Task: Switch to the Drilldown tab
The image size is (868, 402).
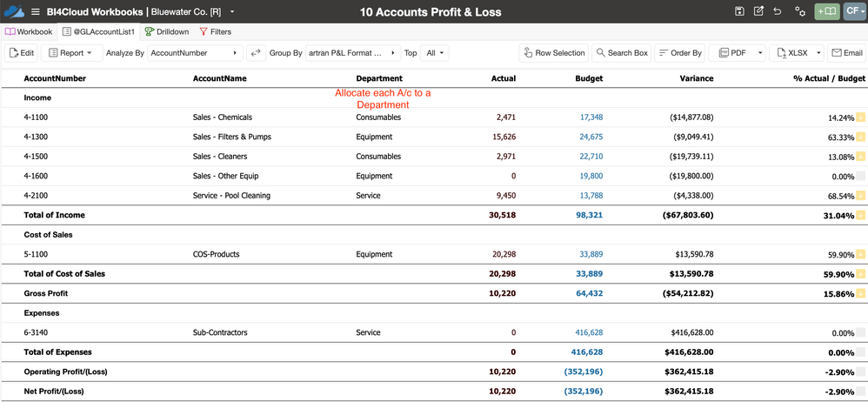Action: (x=167, y=32)
